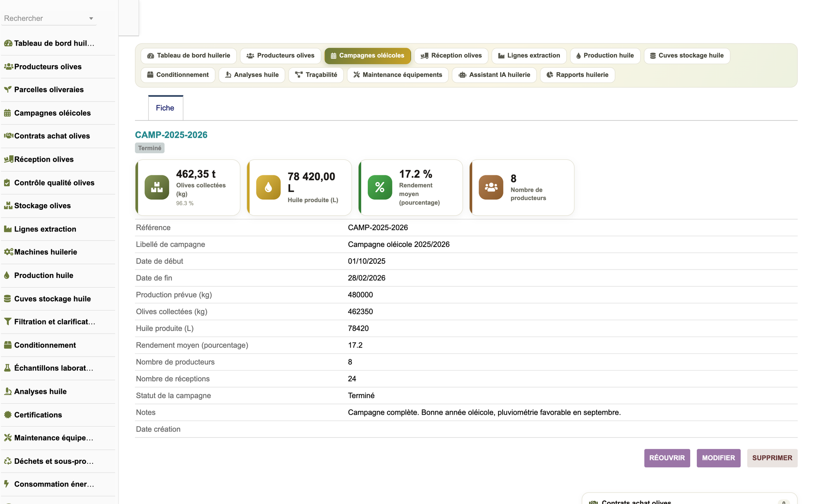Click the 480000 planned production value
This screenshot has width=815, height=504.
[x=360, y=295]
